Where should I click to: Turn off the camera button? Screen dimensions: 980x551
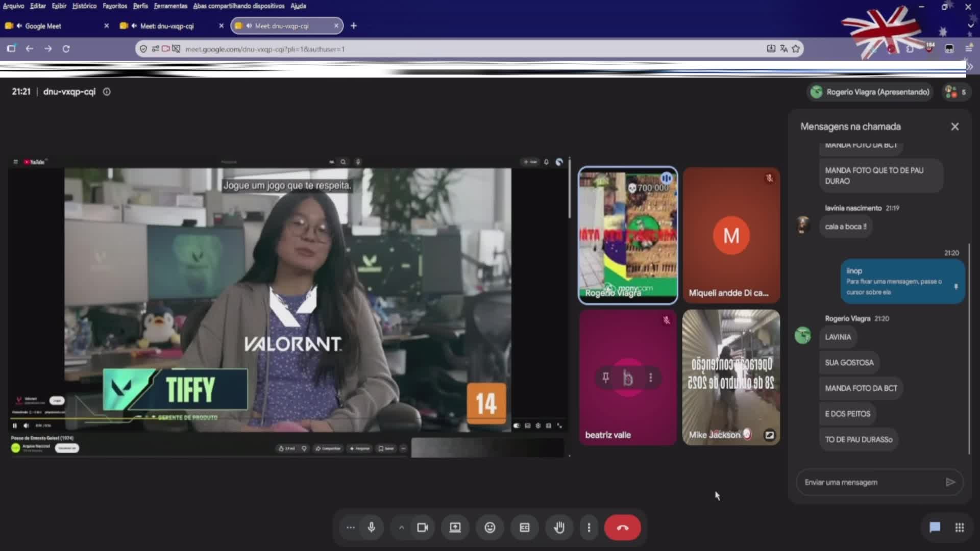[423, 528]
